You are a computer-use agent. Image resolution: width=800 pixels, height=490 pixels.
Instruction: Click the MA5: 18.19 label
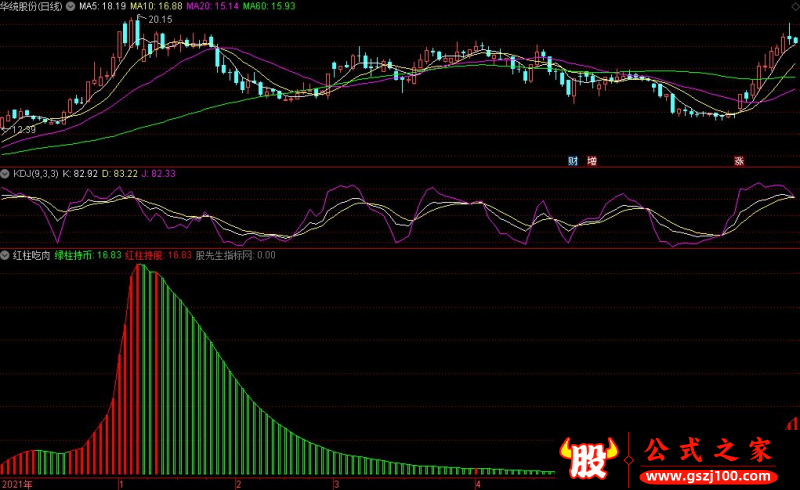click(103, 7)
